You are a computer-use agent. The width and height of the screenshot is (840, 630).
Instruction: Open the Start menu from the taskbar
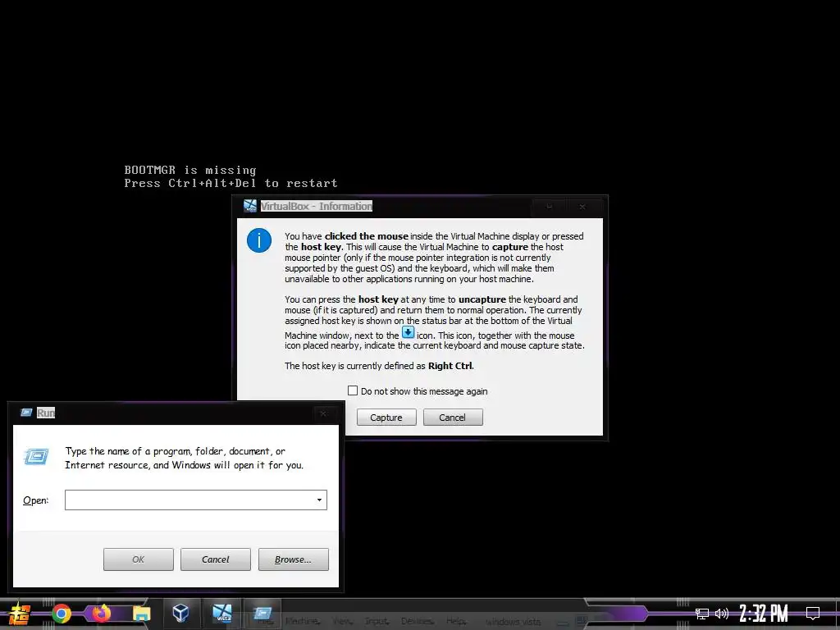pos(20,614)
